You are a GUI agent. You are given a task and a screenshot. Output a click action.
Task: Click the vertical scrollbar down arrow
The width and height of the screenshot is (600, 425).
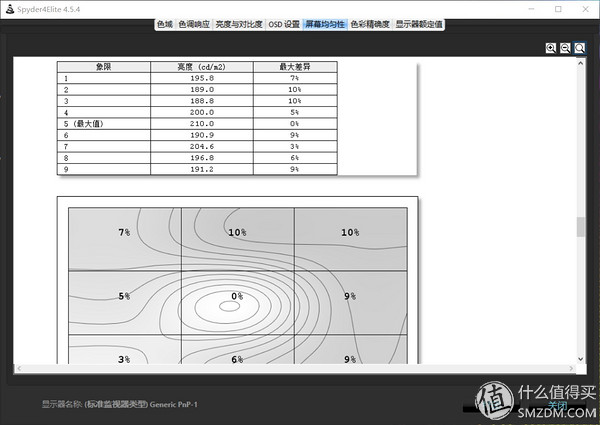point(580,359)
